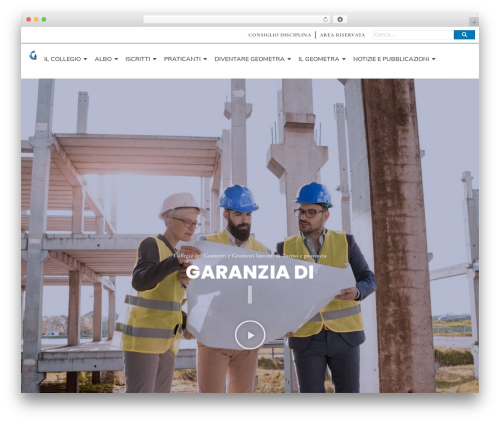The height and width of the screenshot is (423, 500).
Task: Open the IL GEOMETRA menu
Action: click(322, 59)
